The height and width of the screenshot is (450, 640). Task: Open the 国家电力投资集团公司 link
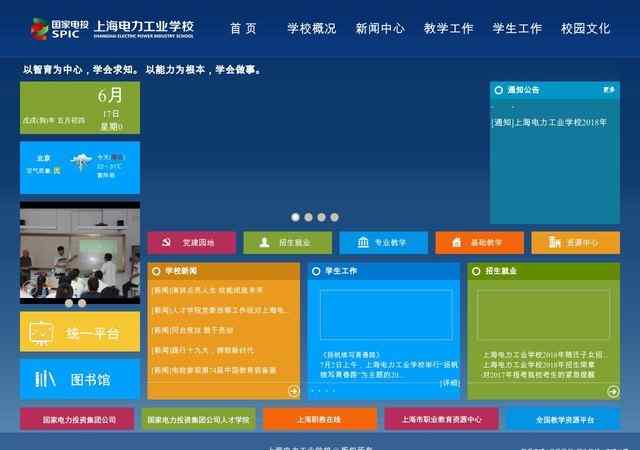click(x=77, y=419)
